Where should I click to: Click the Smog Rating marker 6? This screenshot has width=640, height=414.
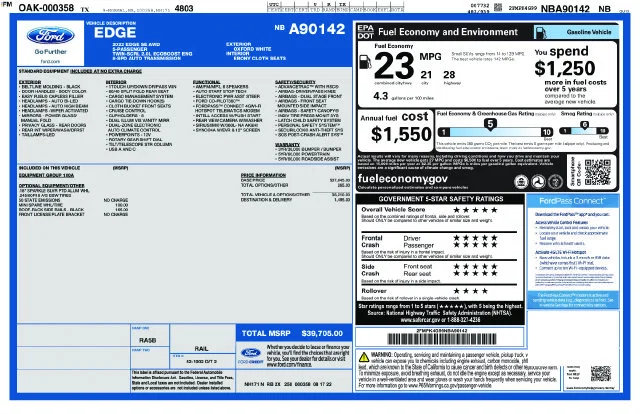[584, 125]
